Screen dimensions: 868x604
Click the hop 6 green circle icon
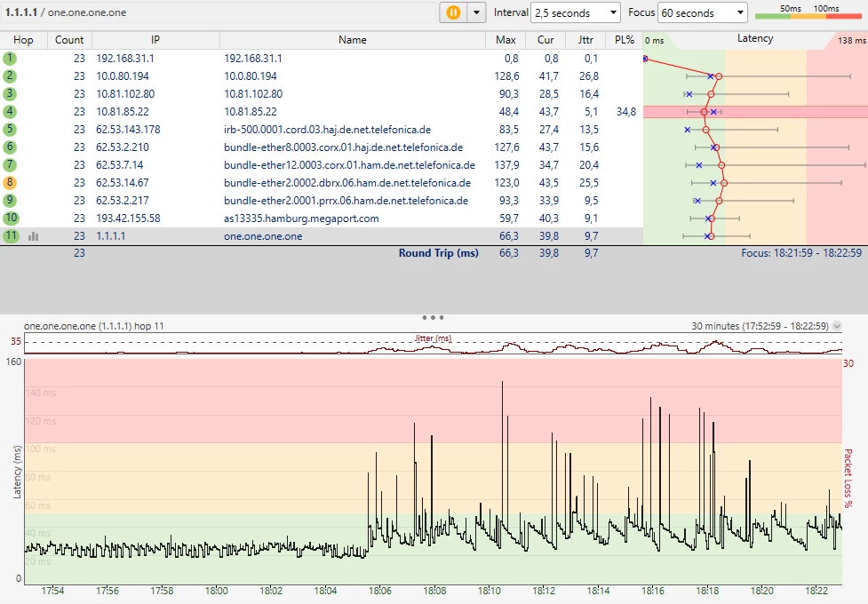coord(10,147)
